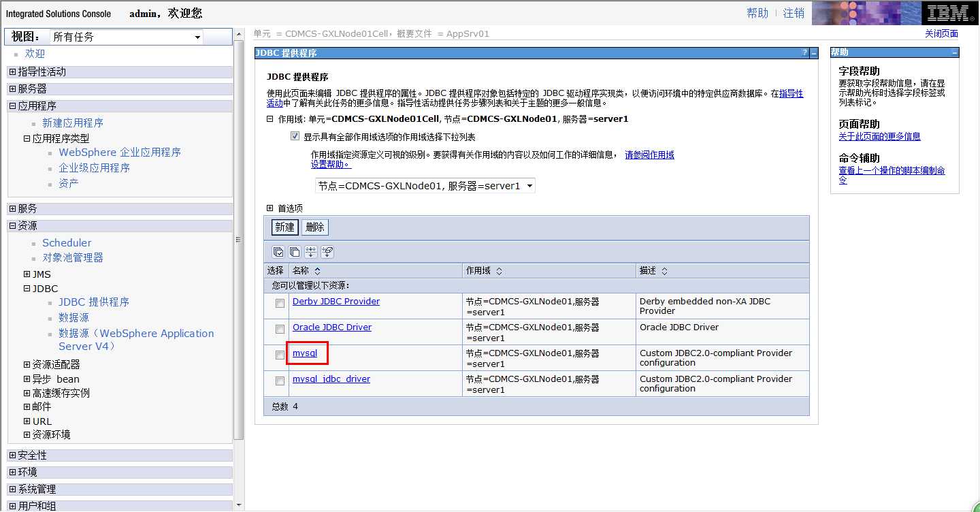Screen dimensions: 980x512
Task: Expand 高速缓存实例 node
Action: click(27, 393)
